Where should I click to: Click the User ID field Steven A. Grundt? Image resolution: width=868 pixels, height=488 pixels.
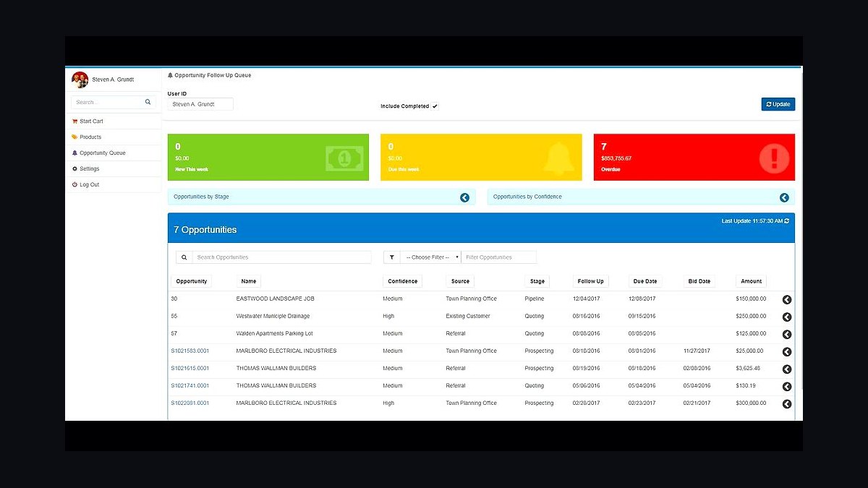200,104
